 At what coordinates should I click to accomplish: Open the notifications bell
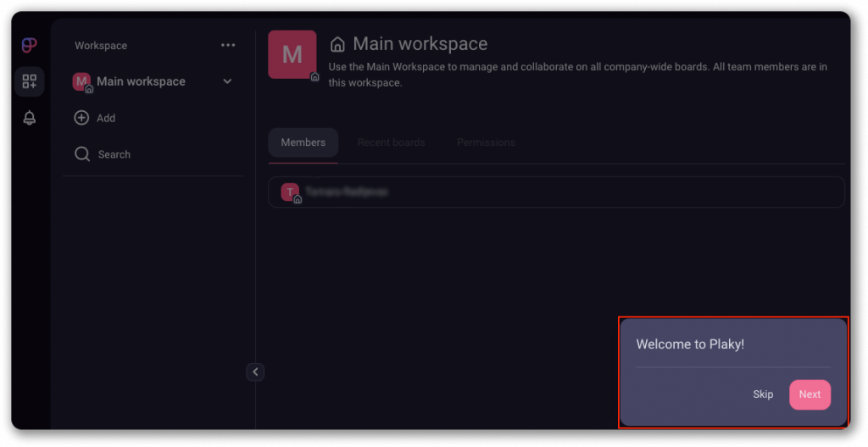[x=30, y=118]
